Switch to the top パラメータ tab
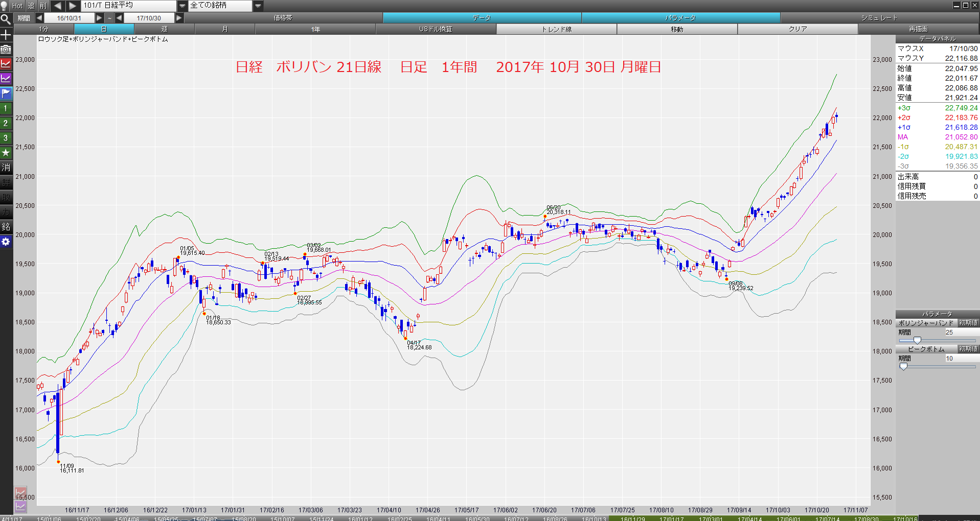Screen dimensions: 980x521 click(680, 18)
